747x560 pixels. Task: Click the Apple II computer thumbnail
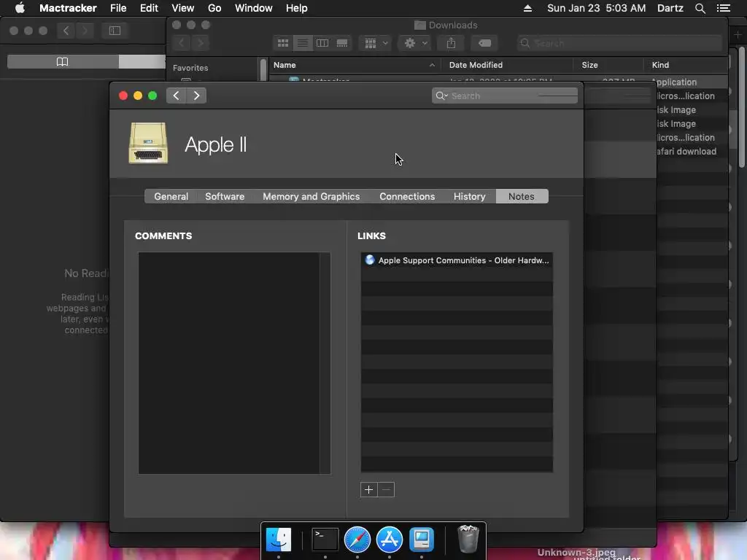148,144
